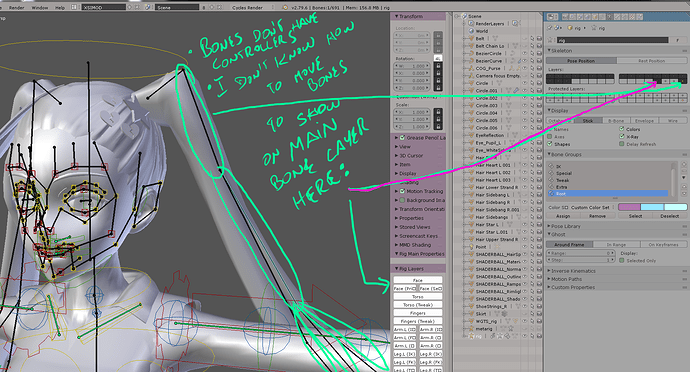Click the screen layout name field
The width and height of the screenshot is (690, 372).
pyautogui.click(x=104, y=7)
